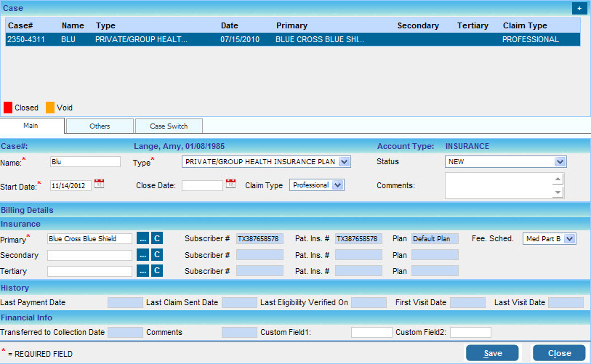
Task: Click the C button beside Tertiary insurance
Action: (156, 271)
